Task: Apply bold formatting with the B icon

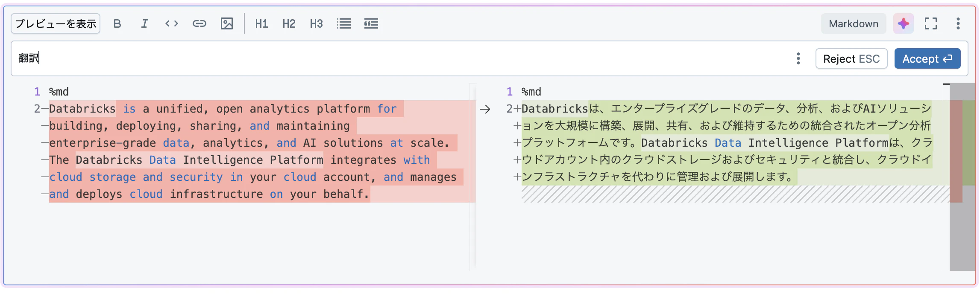Action: pos(117,23)
